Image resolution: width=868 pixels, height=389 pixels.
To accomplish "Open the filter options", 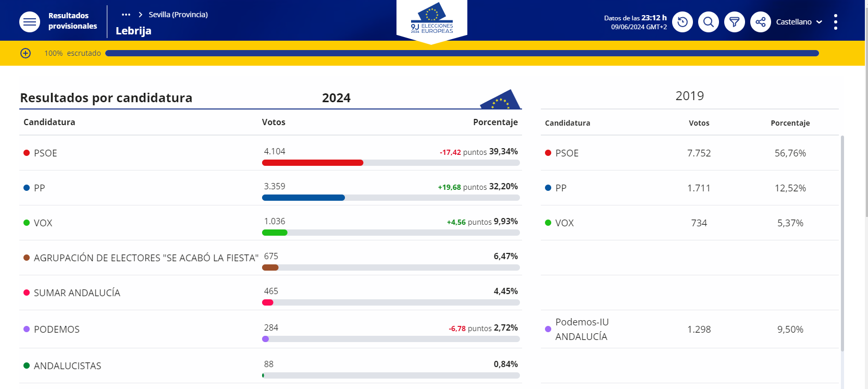I will click(735, 21).
